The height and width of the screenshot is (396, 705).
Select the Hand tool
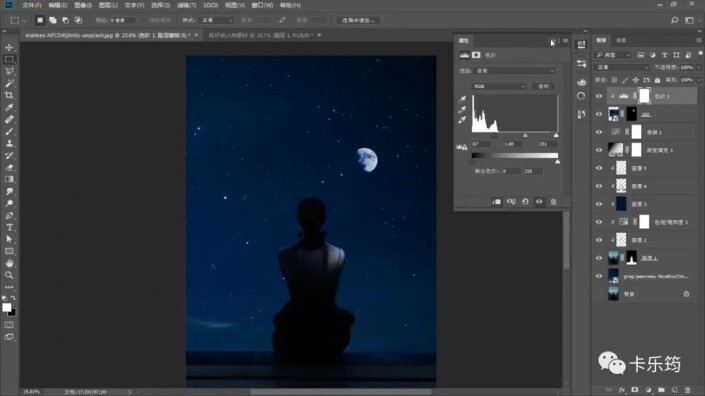(x=9, y=263)
